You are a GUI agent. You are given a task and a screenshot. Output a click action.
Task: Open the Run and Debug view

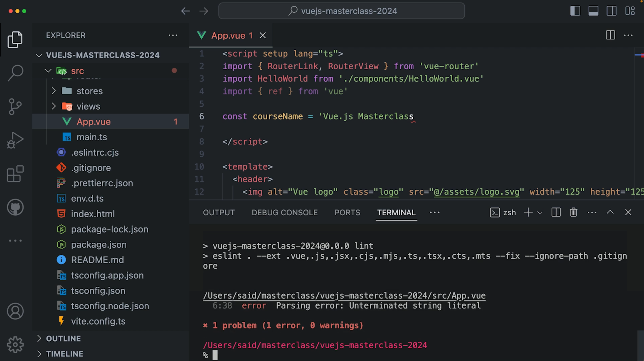tap(15, 140)
